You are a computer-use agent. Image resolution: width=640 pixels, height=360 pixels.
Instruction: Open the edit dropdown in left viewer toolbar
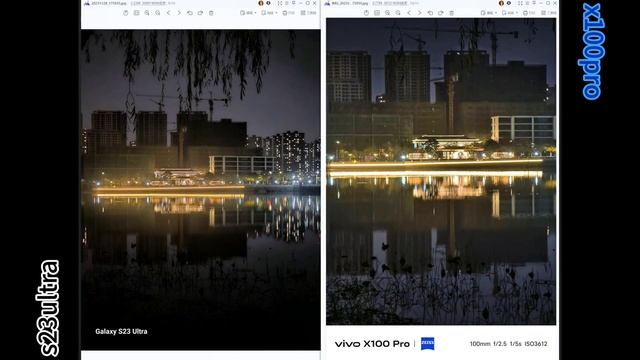tap(248, 13)
